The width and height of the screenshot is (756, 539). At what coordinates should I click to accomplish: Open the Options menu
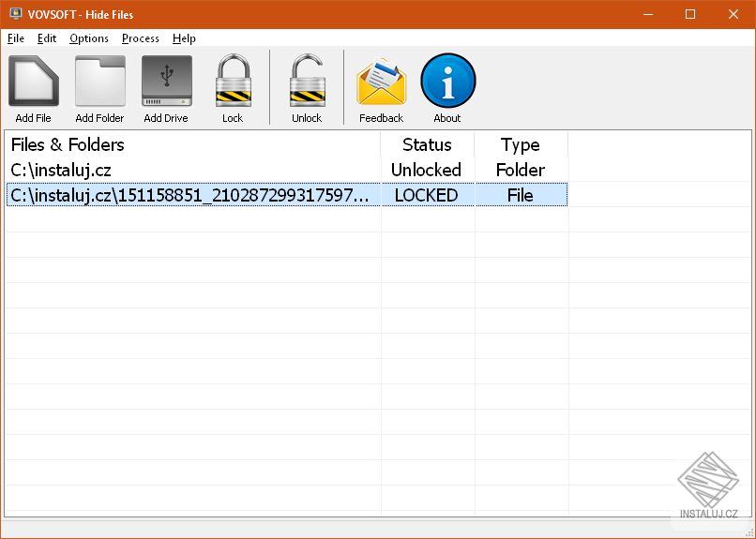89,38
